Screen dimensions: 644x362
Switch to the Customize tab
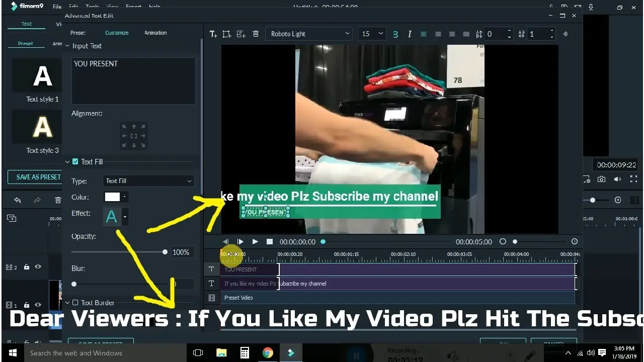(x=117, y=33)
